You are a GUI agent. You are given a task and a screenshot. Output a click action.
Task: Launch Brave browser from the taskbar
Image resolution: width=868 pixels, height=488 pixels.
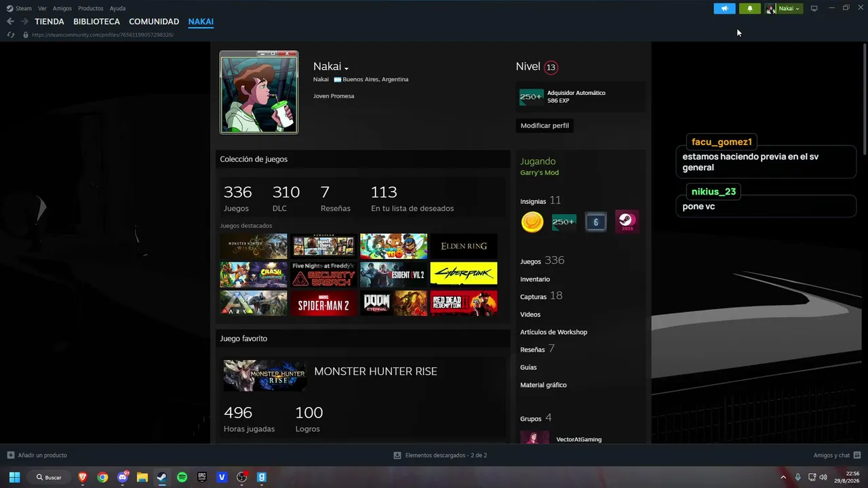pyautogui.click(x=83, y=477)
